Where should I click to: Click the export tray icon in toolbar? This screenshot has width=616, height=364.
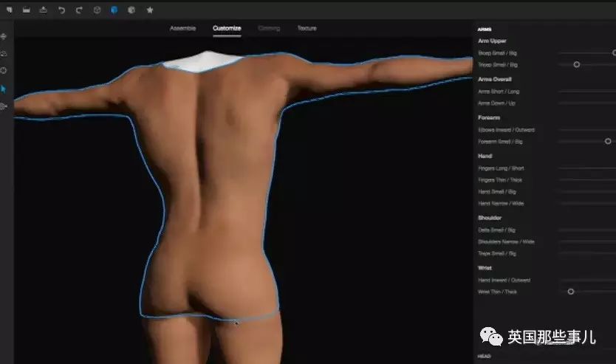(x=44, y=10)
